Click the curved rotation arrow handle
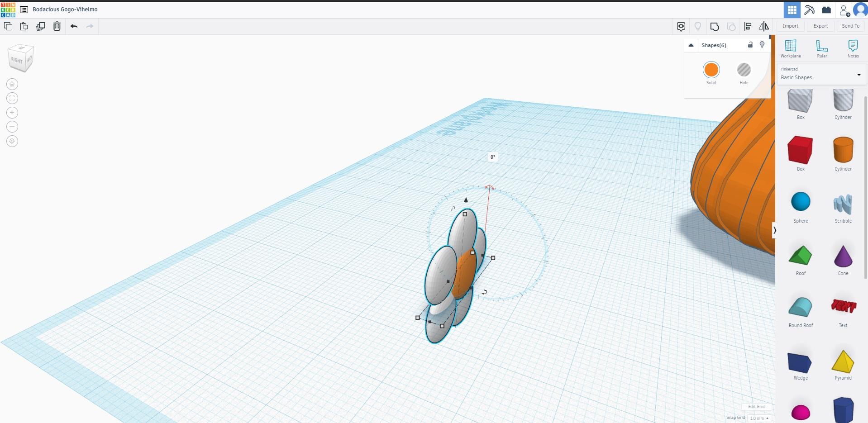The height and width of the screenshot is (423, 868). click(x=484, y=292)
